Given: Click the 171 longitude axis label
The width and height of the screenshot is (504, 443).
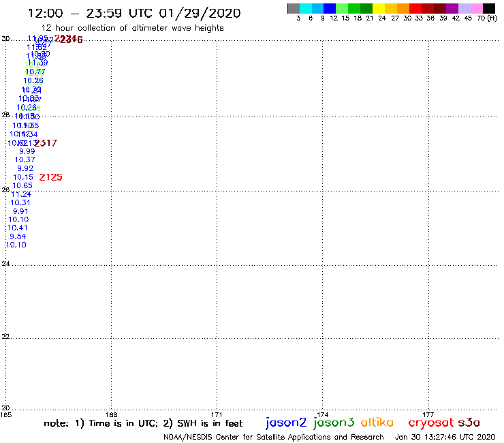Looking at the screenshot, I should [x=217, y=414].
